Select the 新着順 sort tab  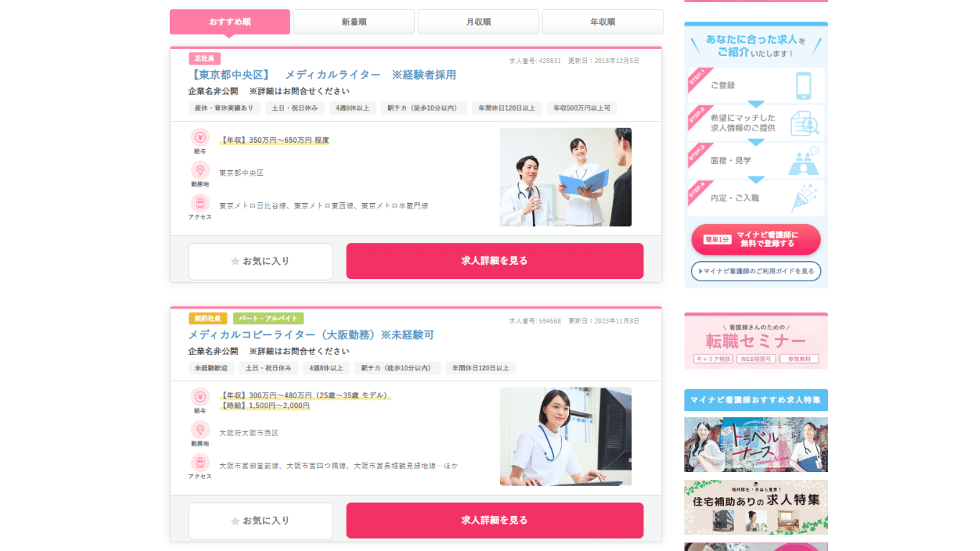coord(354,22)
